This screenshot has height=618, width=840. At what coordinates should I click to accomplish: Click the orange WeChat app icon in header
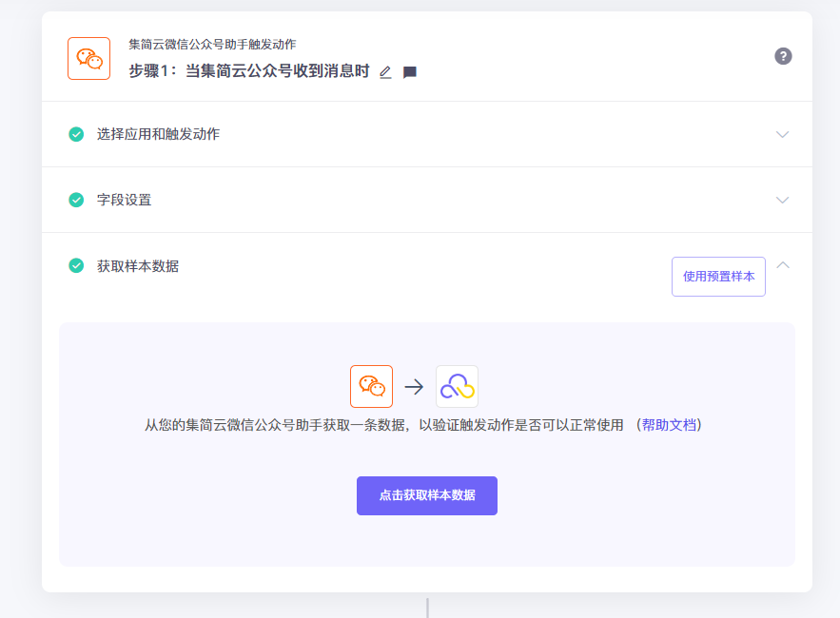[88, 58]
